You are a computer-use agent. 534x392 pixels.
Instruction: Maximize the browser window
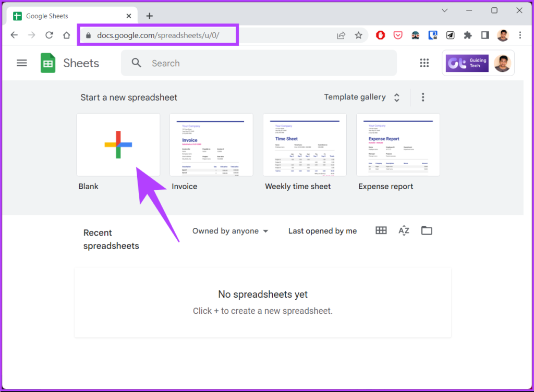[x=494, y=10]
